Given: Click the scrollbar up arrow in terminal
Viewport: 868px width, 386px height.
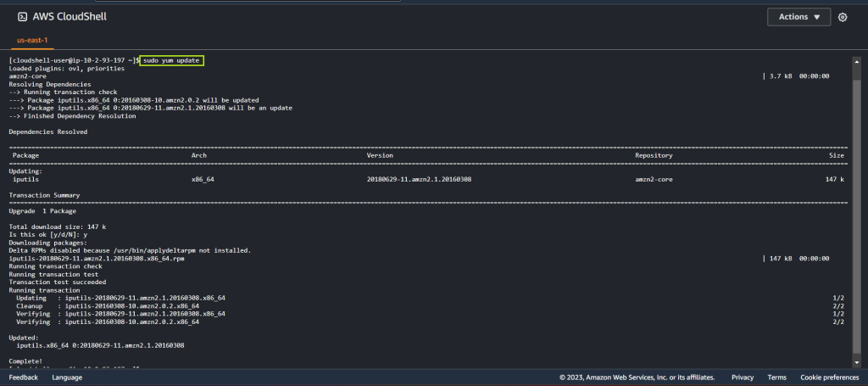Looking at the screenshot, I should coord(858,59).
